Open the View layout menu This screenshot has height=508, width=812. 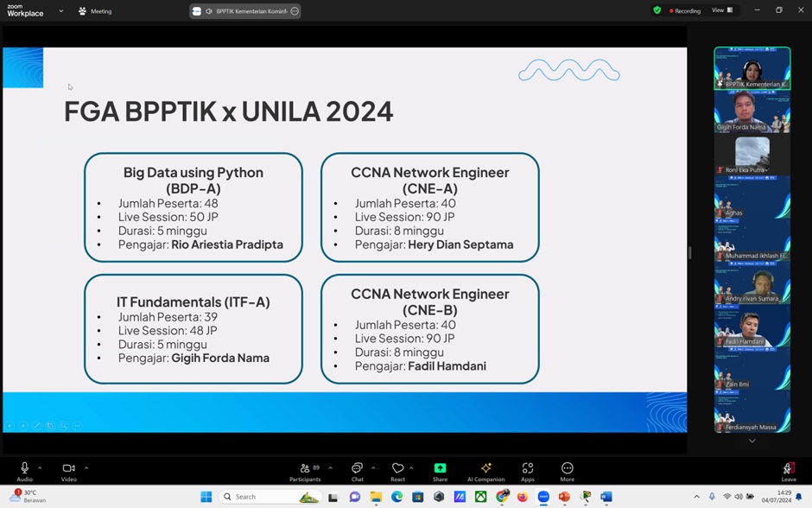point(721,10)
